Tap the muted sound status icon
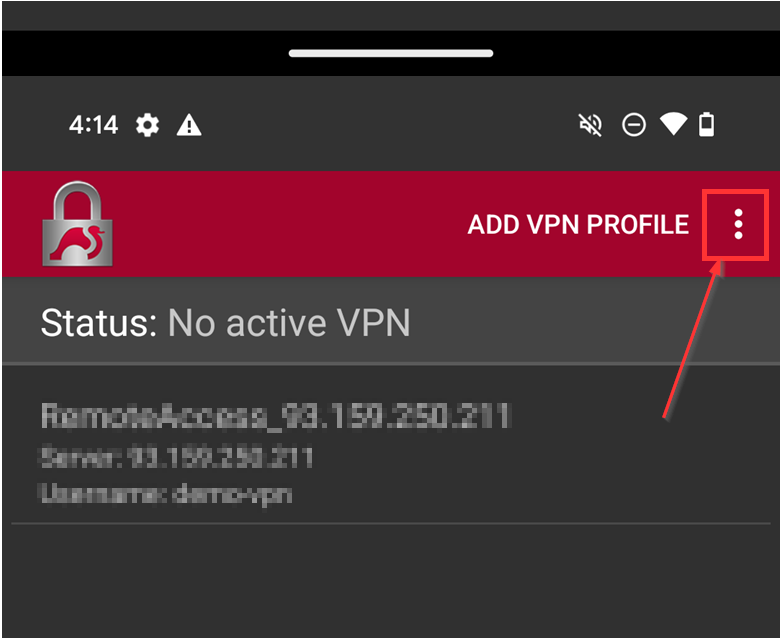The image size is (780, 638). pos(590,125)
